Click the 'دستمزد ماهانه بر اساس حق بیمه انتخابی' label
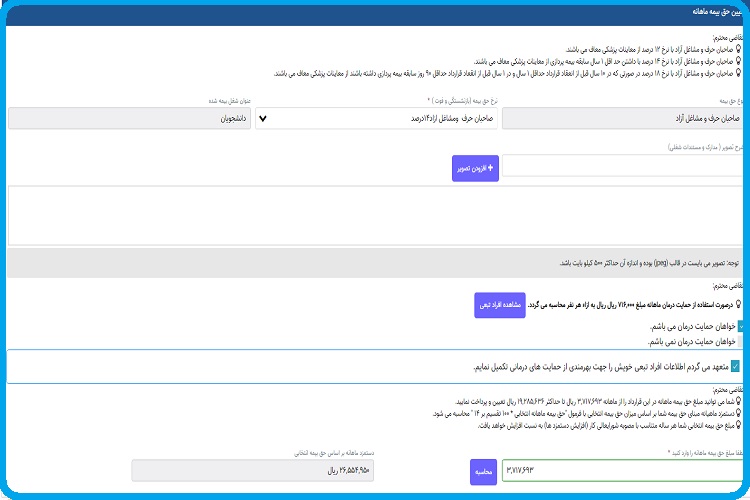Image resolution: width=750 pixels, height=500 pixels. coord(334,453)
